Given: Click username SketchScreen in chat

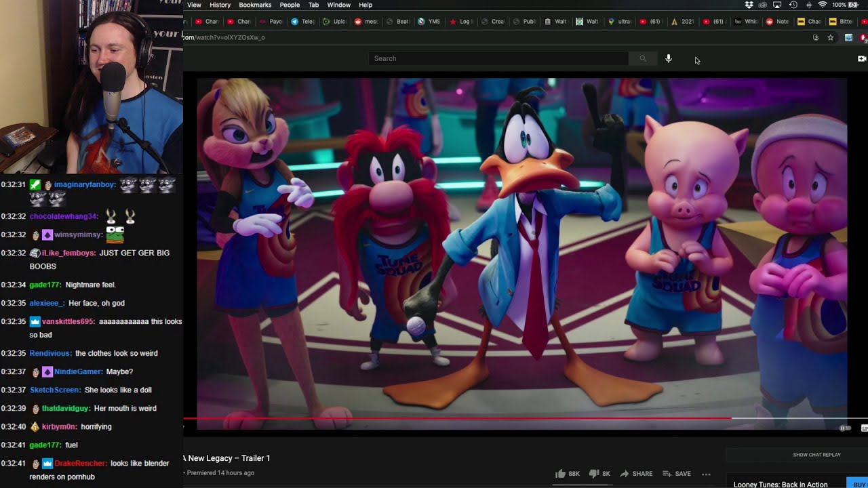Looking at the screenshot, I should click(x=55, y=390).
